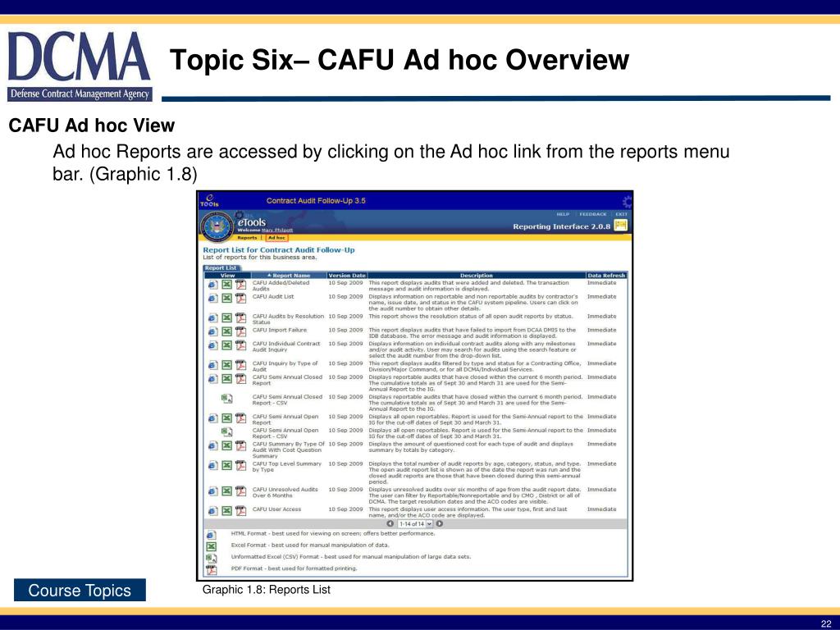This screenshot has width=840, height=630.
Task: Click the HTML Format legend icon
Action: tap(211, 535)
